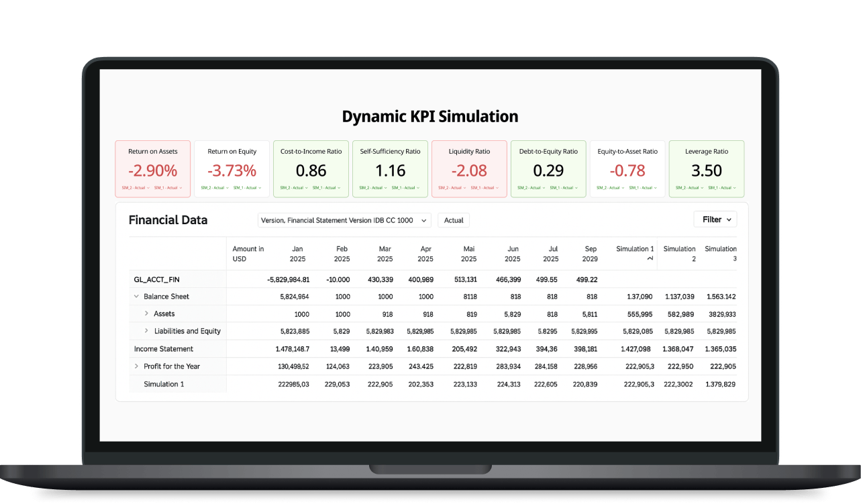Collapse the Balance Sheet row
The image size is (861, 504).
click(136, 297)
